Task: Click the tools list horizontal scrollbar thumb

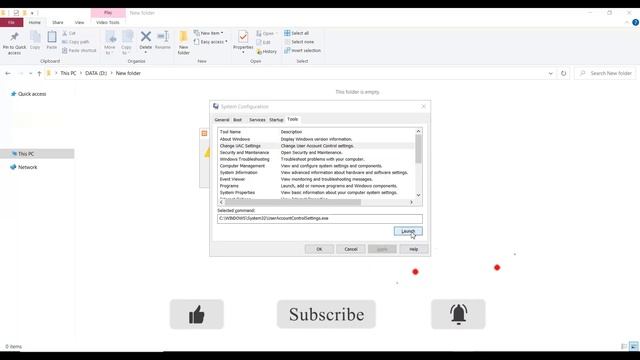Action: [x=293, y=202]
